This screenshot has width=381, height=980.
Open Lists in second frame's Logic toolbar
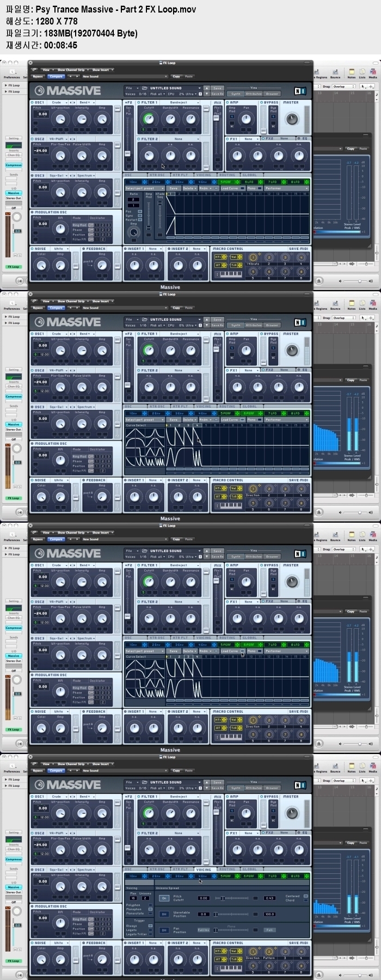point(362,305)
